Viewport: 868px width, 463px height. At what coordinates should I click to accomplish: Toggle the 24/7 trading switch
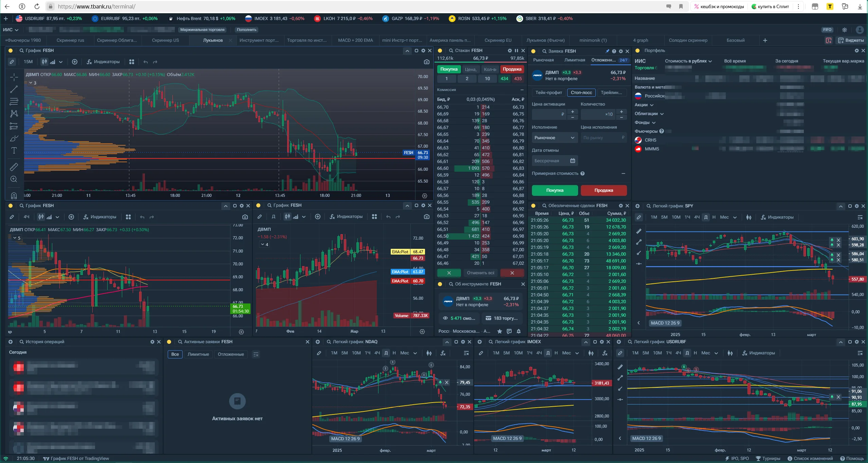click(x=623, y=60)
